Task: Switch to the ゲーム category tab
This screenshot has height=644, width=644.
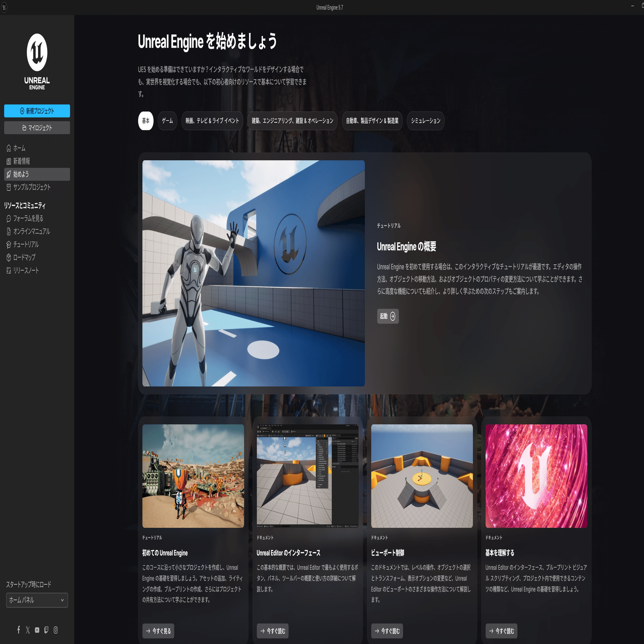Action: (167, 121)
